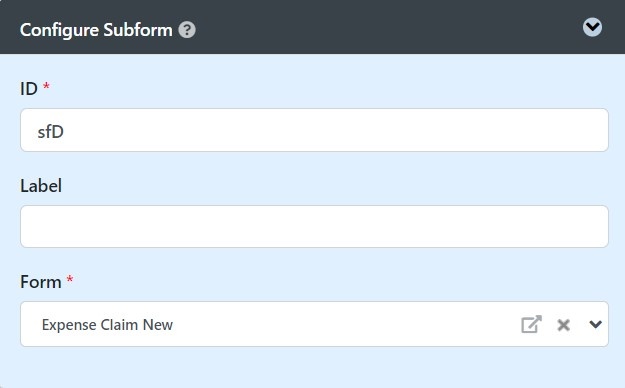This screenshot has width=625, height=388.
Task: Click the circular chevron icon in header
Action: click(592, 27)
